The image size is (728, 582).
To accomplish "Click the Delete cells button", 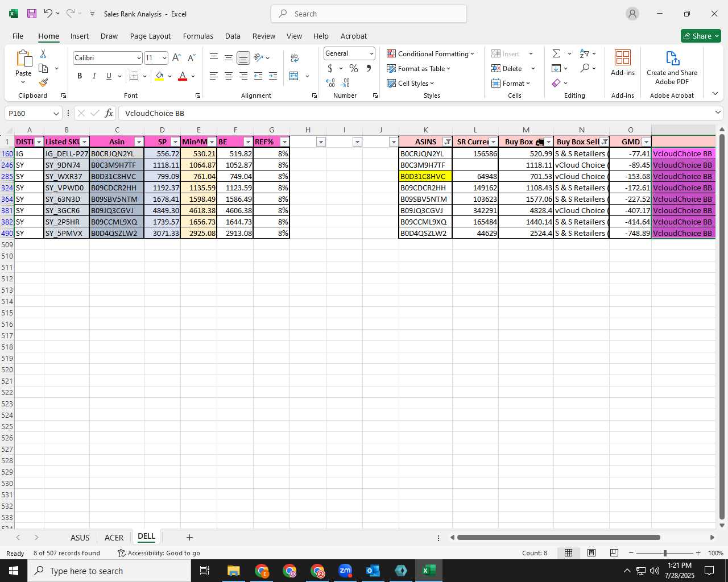I will pyautogui.click(x=507, y=68).
